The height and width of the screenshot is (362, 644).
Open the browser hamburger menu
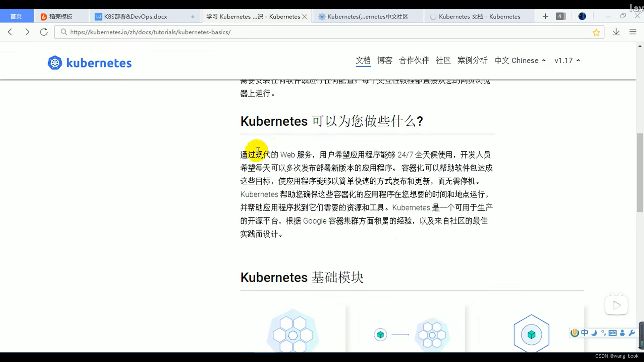(x=633, y=32)
